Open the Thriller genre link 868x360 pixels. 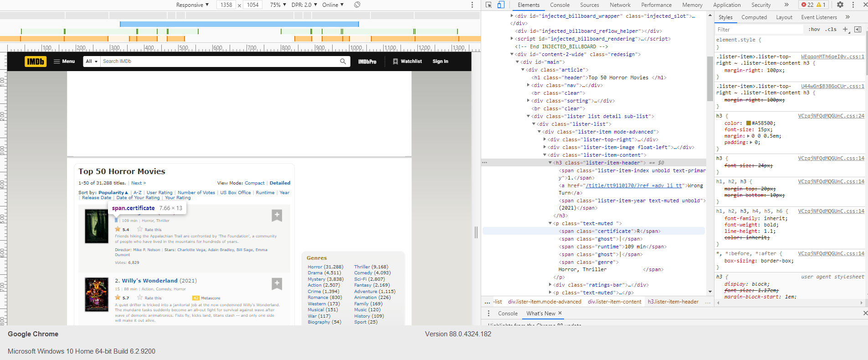(x=362, y=267)
